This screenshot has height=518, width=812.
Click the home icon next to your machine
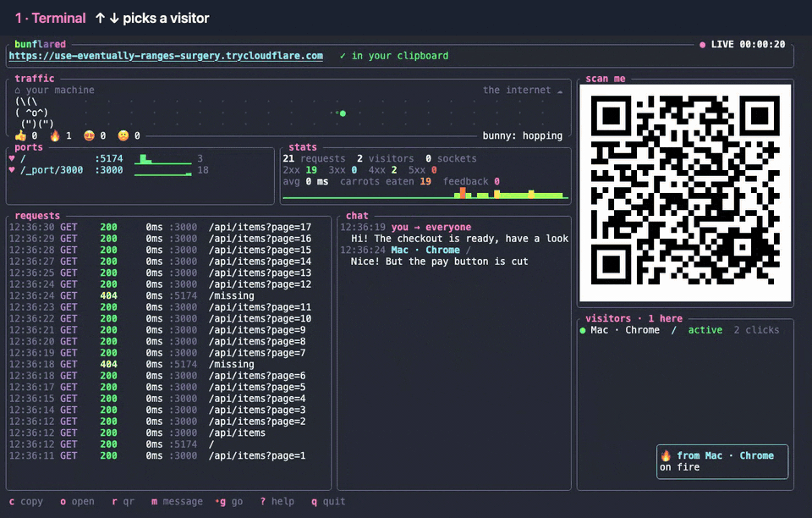[18, 90]
